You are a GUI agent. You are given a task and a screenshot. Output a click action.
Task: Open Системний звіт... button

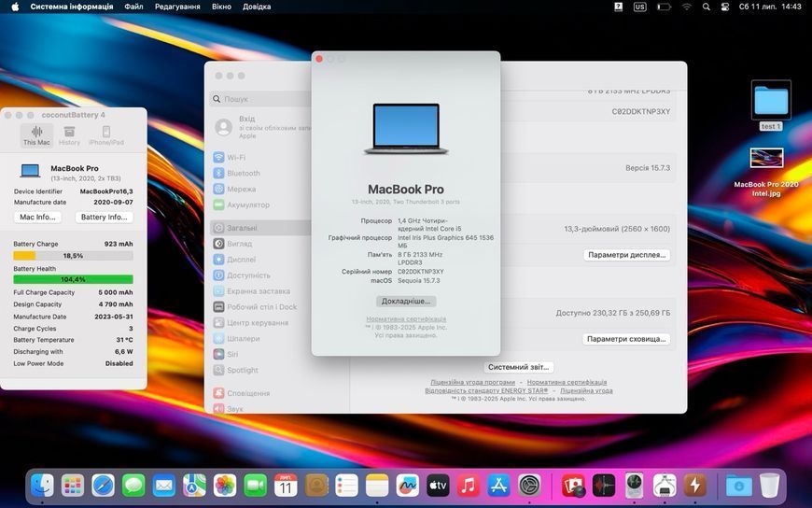click(x=518, y=367)
